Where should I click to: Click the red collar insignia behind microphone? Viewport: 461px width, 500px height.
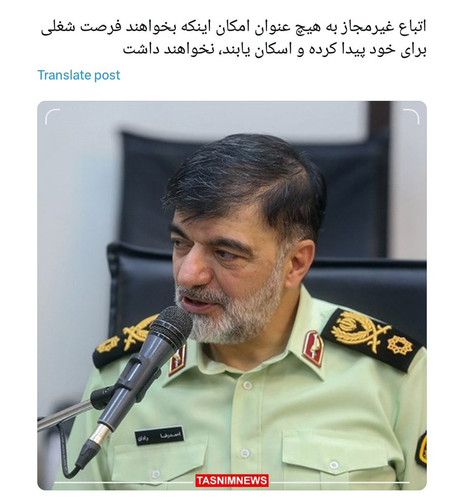(x=177, y=360)
